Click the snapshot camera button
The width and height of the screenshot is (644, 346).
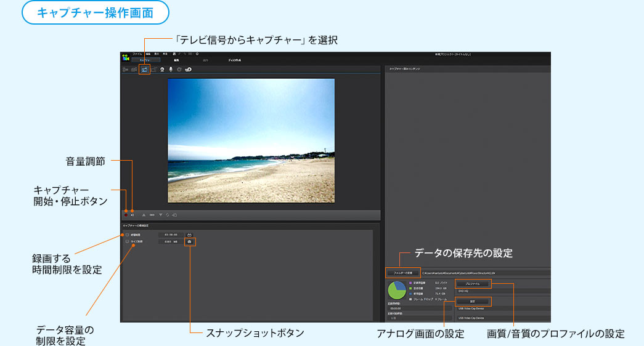click(190, 242)
